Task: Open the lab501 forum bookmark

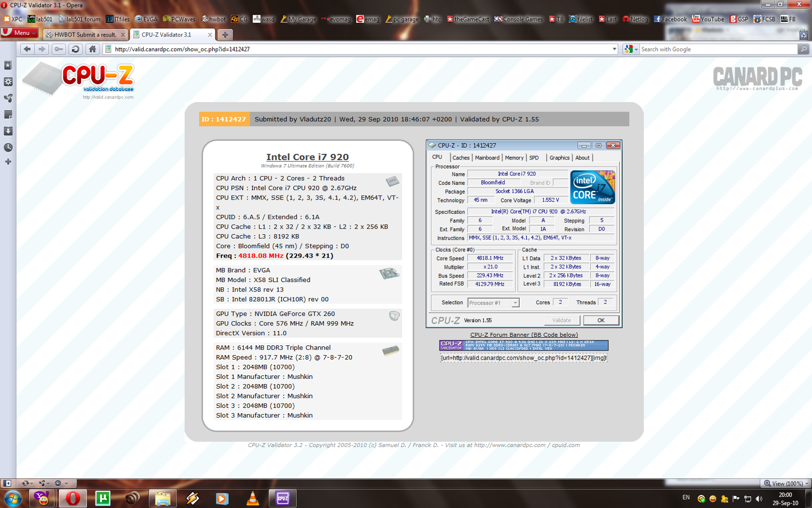Action: click(79, 19)
